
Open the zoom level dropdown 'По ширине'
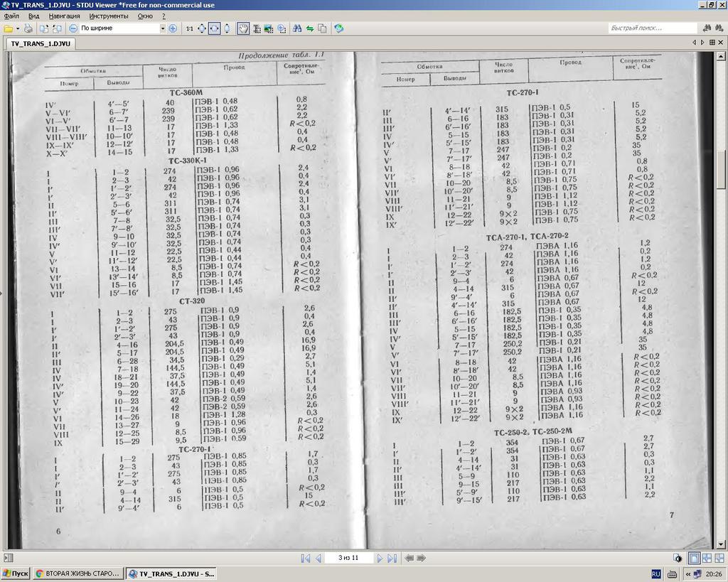(162, 28)
